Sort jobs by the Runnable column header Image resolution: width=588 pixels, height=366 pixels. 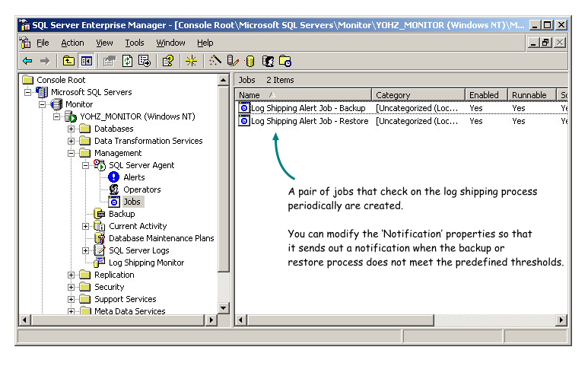click(532, 95)
